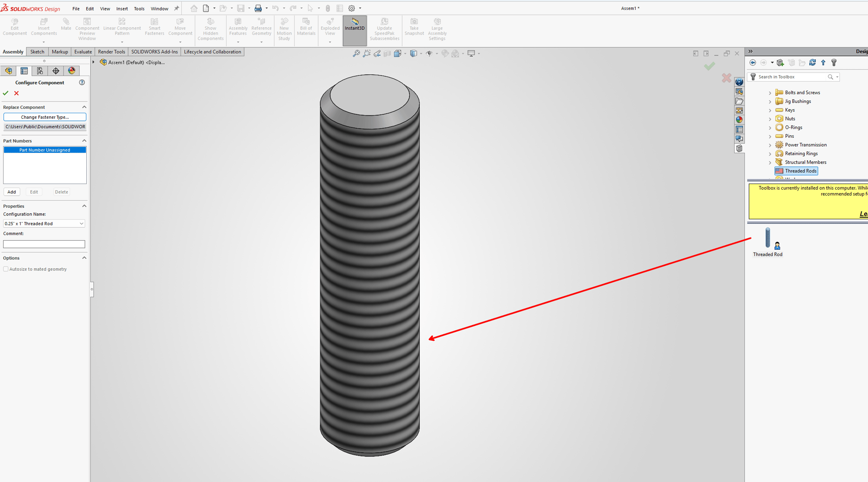Open Component Preview Window
868x482 pixels.
coord(87,29)
